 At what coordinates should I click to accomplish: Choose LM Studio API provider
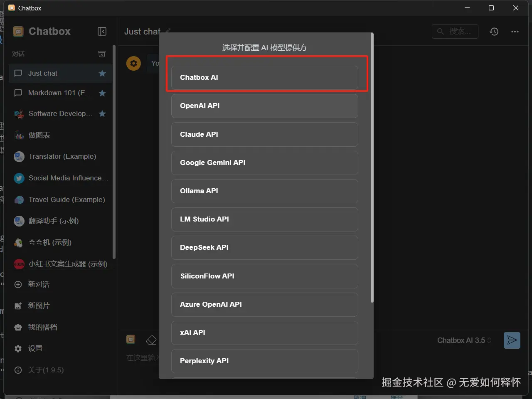pos(265,219)
